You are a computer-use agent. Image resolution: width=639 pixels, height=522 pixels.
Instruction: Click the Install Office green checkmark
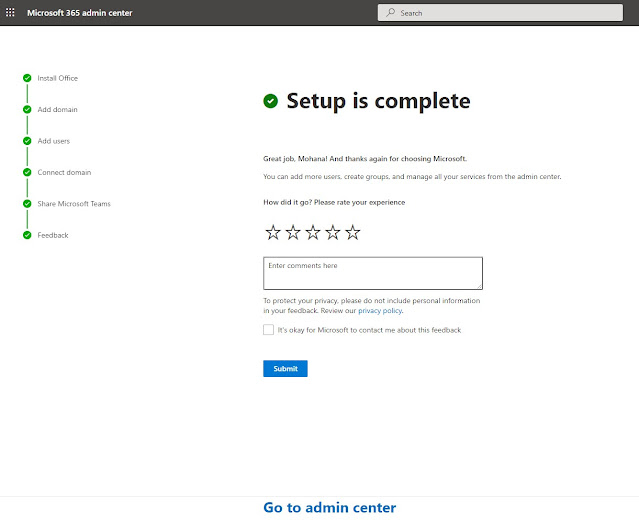tap(27, 78)
